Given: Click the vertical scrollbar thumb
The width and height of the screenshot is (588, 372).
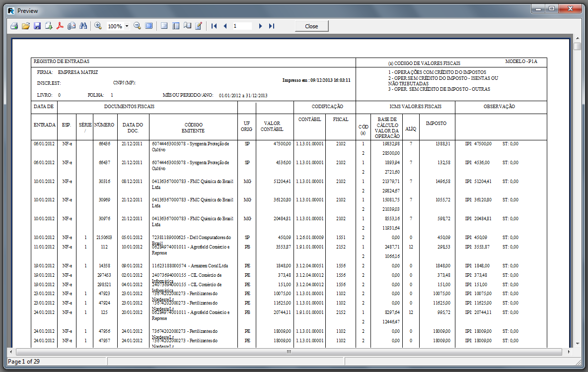Looking at the screenshot, I should (x=577, y=47).
